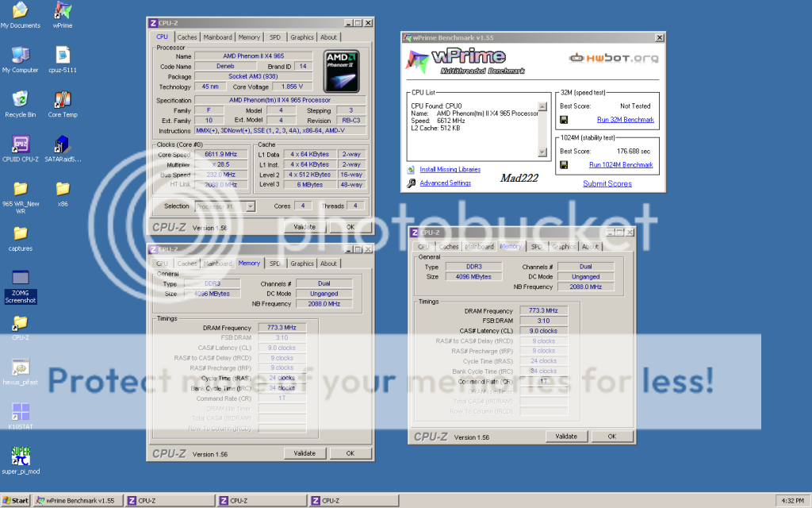The width and height of the screenshot is (812, 508).
Task: Select the hexus_pifast desktop icon
Action: pyautogui.click(x=21, y=368)
